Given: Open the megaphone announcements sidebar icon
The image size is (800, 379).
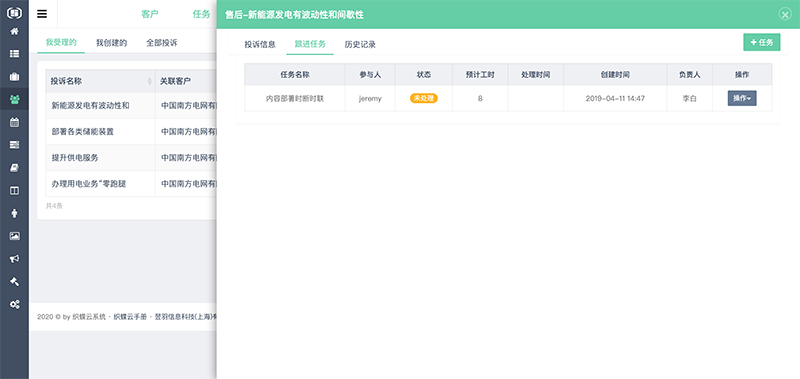Looking at the screenshot, I should [14, 259].
